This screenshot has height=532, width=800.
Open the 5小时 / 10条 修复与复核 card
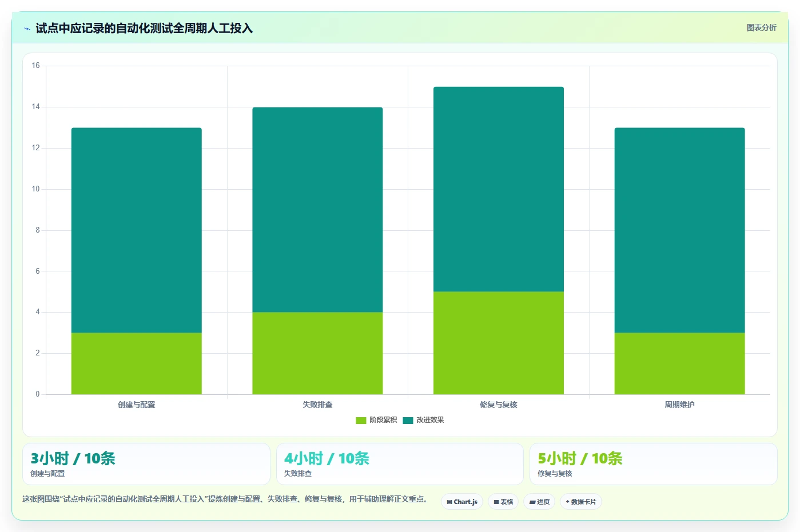[x=654, y=464]
